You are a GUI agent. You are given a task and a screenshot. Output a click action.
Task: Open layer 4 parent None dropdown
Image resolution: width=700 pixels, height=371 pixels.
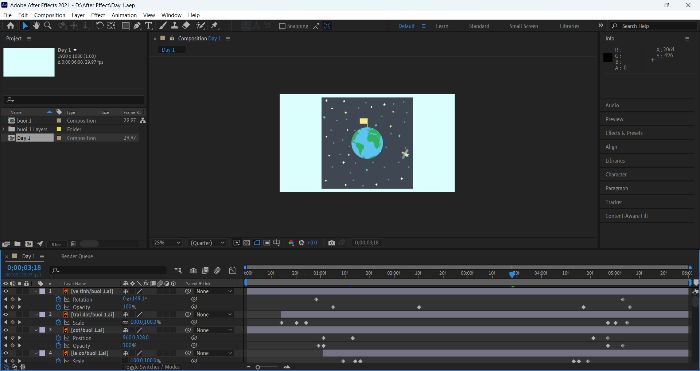(x=214, y=353)
